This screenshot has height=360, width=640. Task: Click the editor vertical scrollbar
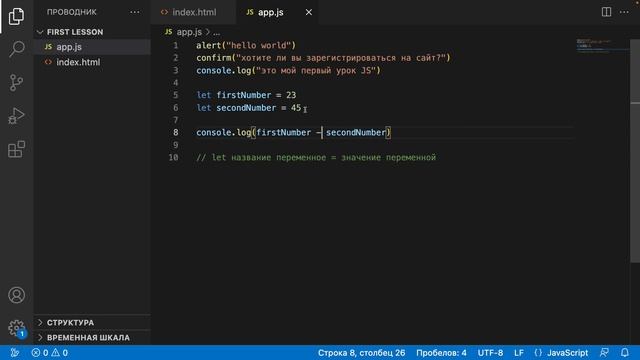click(635, 151)
